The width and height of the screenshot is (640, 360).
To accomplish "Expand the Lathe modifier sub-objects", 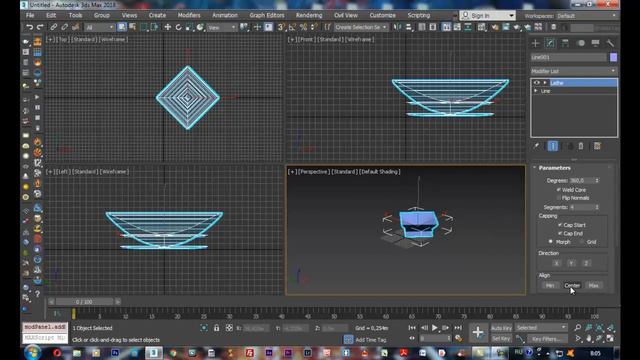I will click(545, 83).
